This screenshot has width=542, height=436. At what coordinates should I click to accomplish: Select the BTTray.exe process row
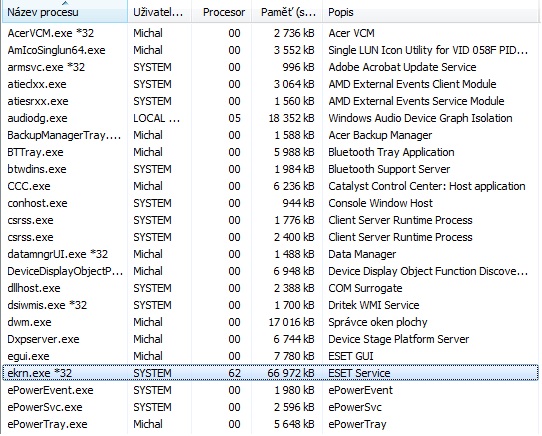pyautogui.click(x=271, y=152)
